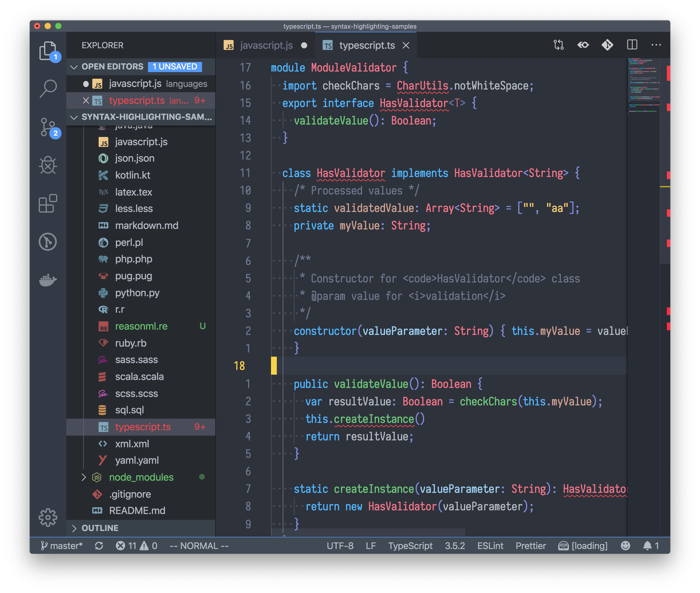
Task: Open ESLint status from the status bar
Action: (x=490, y=545)
